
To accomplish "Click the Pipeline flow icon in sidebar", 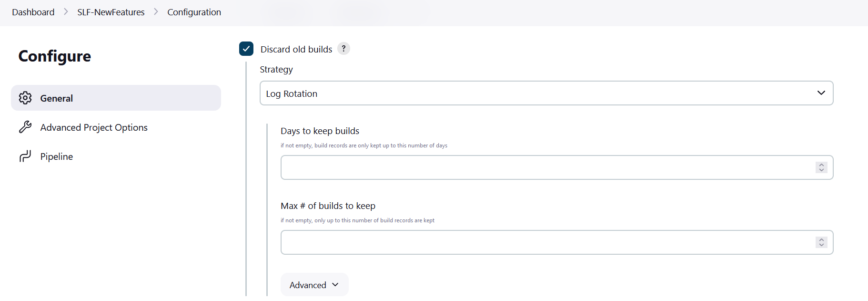I will coord(25,156).
